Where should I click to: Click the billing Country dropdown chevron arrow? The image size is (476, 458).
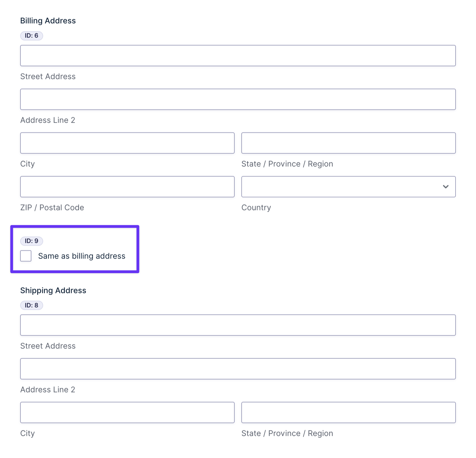(x=445, y=187)
